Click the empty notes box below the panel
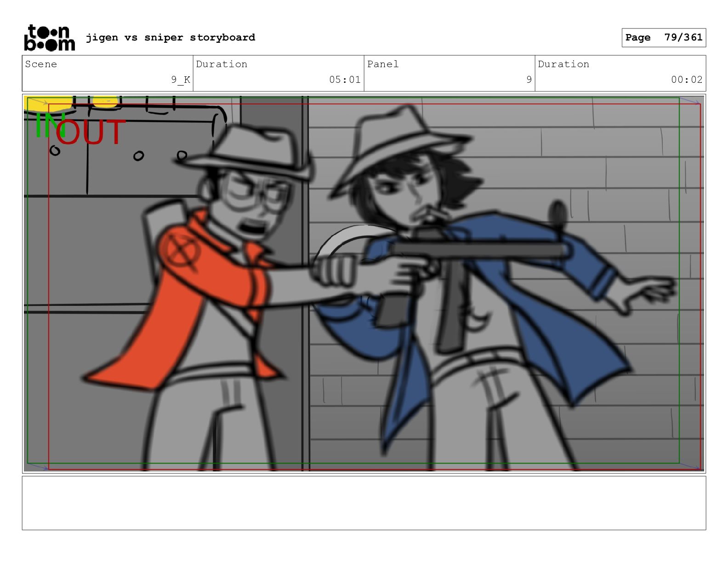 [364, 503]
